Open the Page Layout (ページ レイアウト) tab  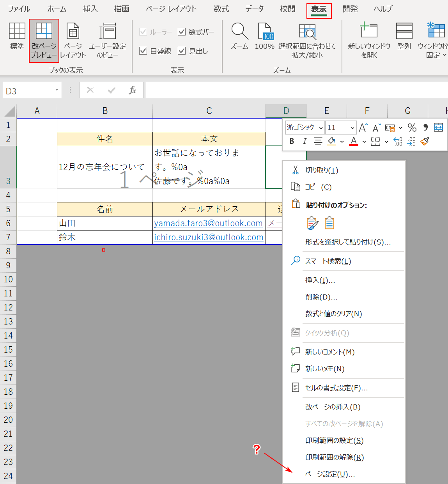[171, 9]
